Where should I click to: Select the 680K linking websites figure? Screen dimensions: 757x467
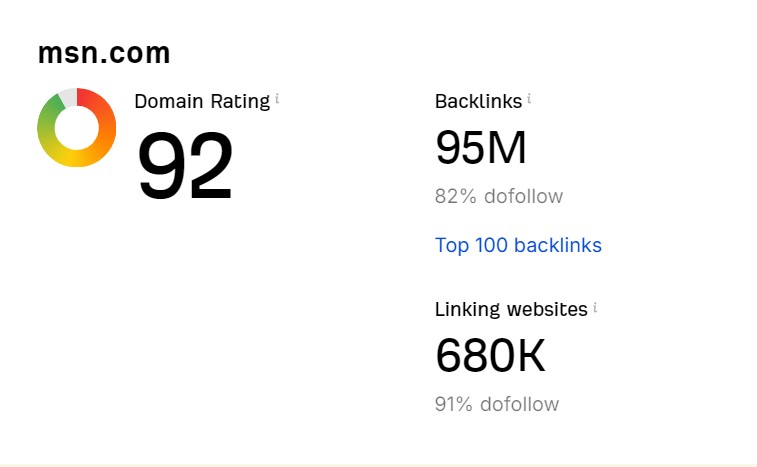(x=490, y=356)
